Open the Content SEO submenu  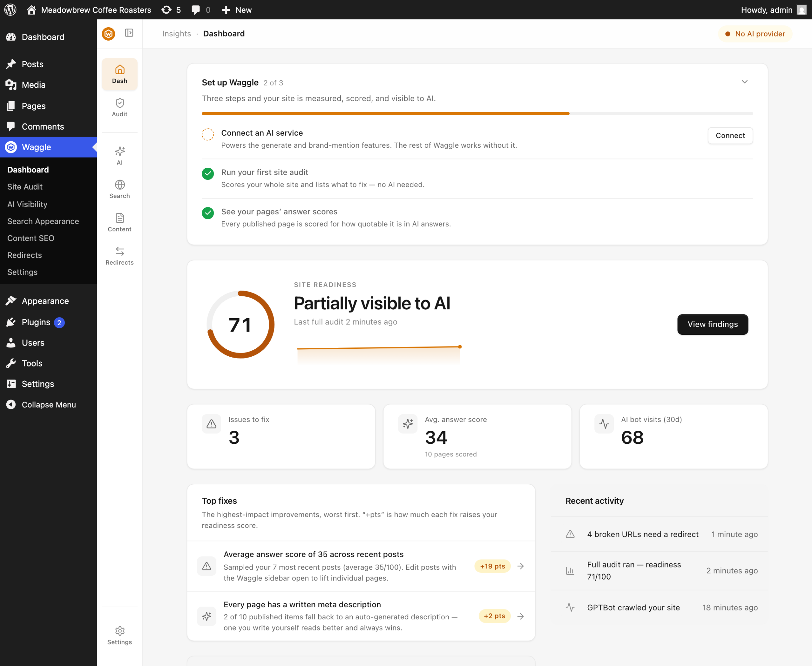(31, 238)
